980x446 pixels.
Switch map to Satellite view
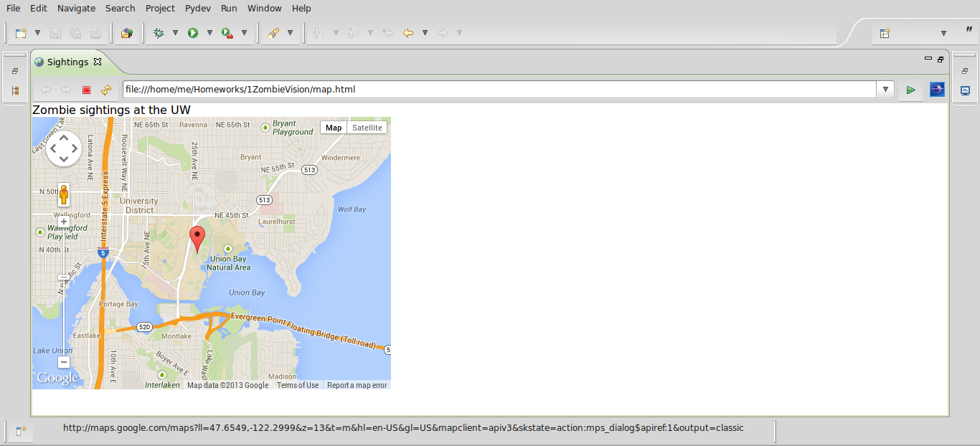(x=367, y=128)
